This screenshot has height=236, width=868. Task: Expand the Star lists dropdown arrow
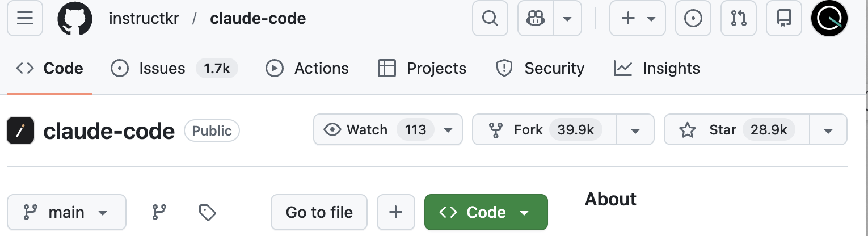tap(828, 130)
